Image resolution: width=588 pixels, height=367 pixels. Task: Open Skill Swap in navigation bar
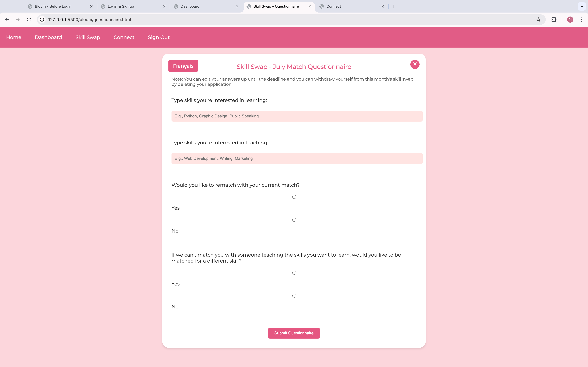tap(88, 37)
